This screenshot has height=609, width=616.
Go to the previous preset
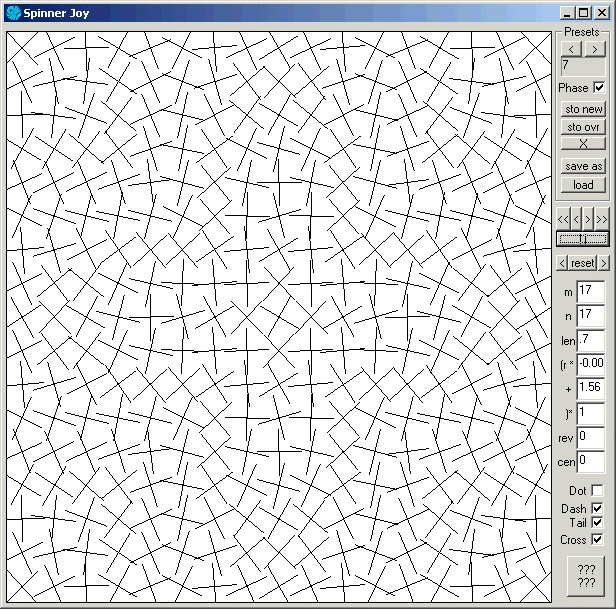[x=571, y=49]
